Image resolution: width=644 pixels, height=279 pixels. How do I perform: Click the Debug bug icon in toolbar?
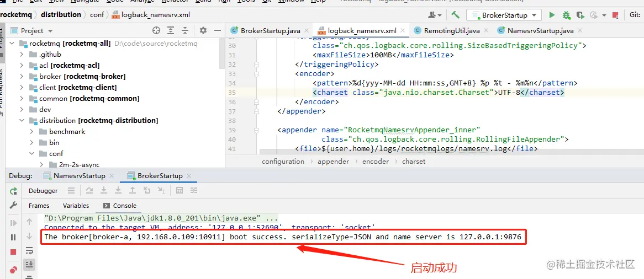point(566,15)
